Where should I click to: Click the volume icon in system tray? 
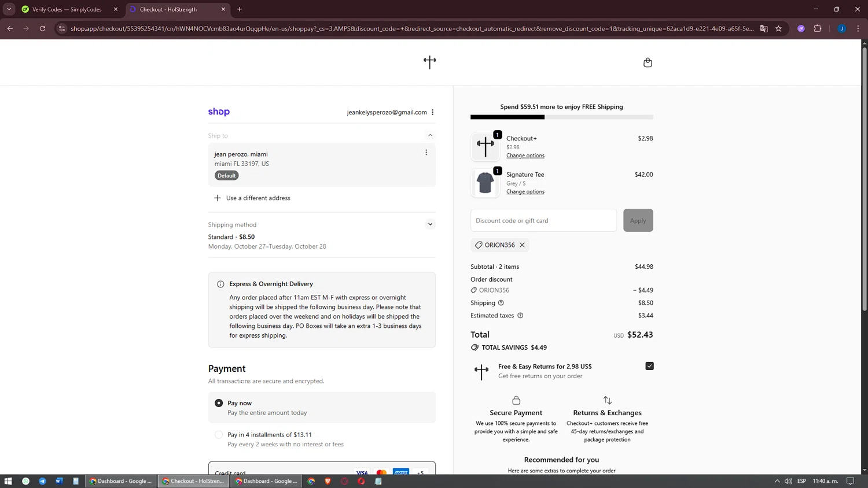tap(788, 481)
